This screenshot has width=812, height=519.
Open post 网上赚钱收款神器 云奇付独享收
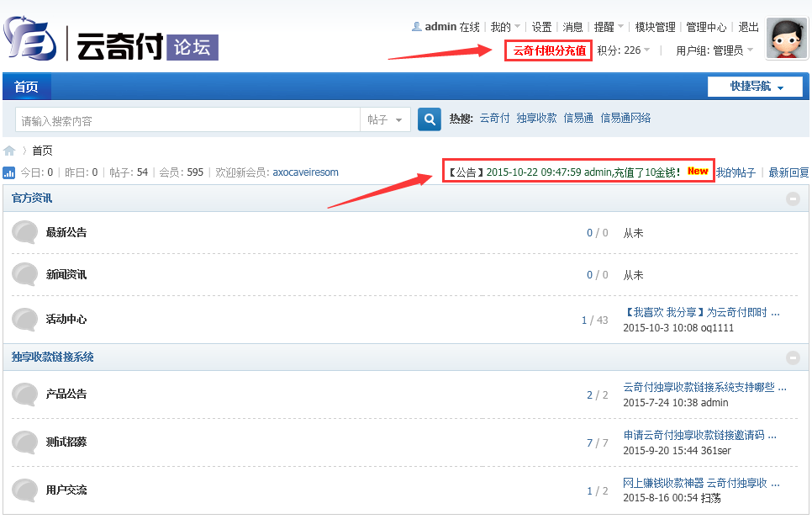(701, 484)
